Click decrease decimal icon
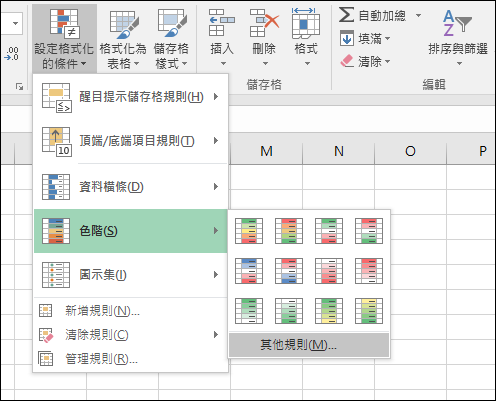496x401 pixels. pos(12,54)
